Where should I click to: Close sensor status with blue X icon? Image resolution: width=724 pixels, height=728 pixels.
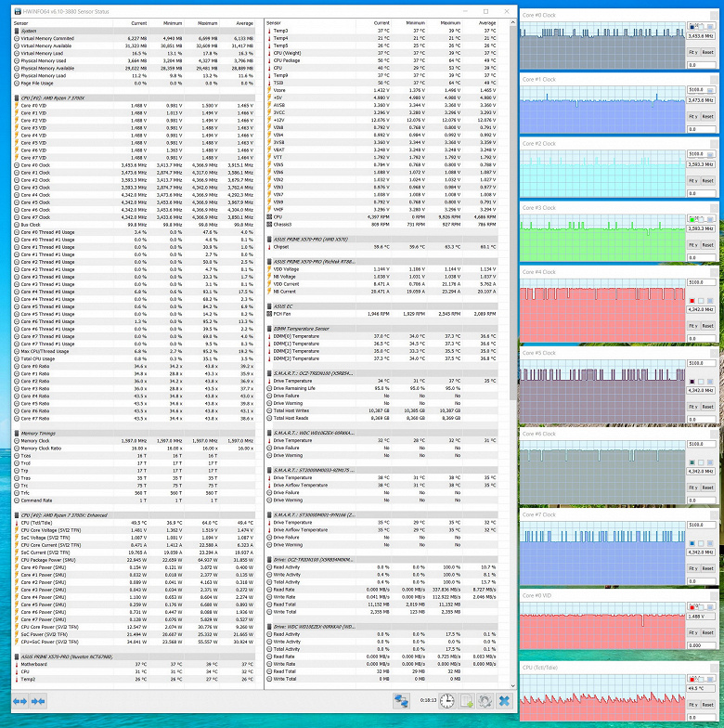click(x=504, y=700)
